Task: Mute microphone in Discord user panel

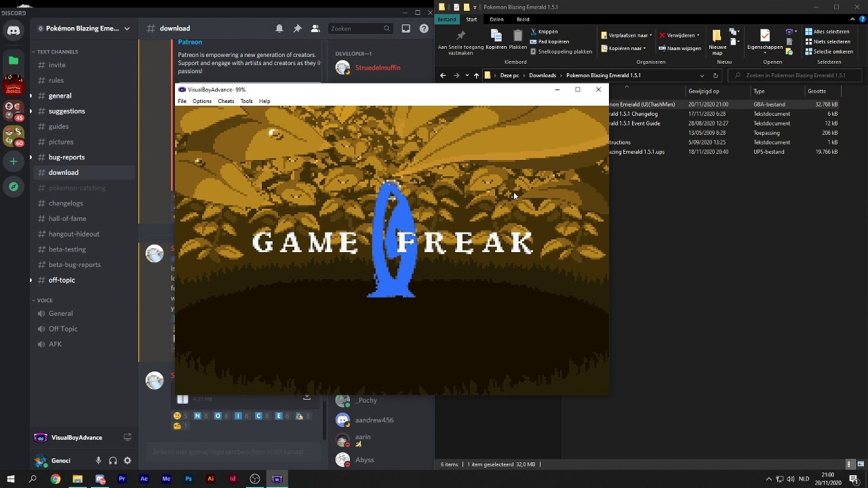Action: (98, 461)
